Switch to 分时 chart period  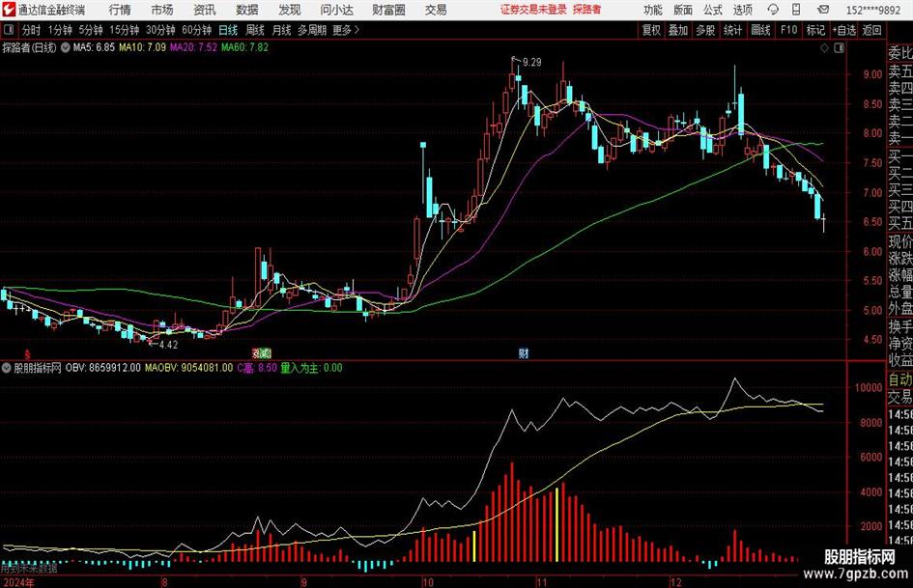tap(31, 30)
